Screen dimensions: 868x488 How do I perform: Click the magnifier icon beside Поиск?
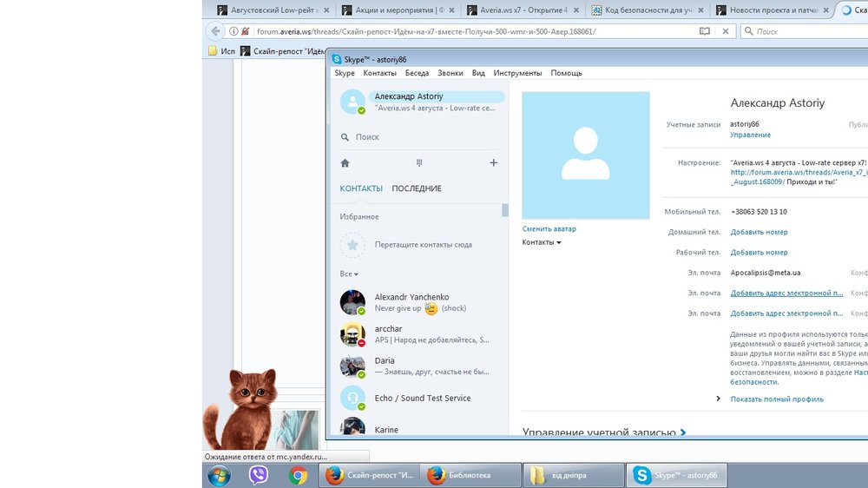[345, 137]
